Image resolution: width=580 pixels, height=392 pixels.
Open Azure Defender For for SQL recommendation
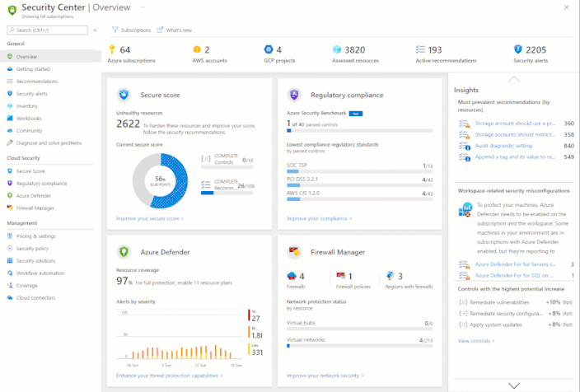(x=514, y=275)
